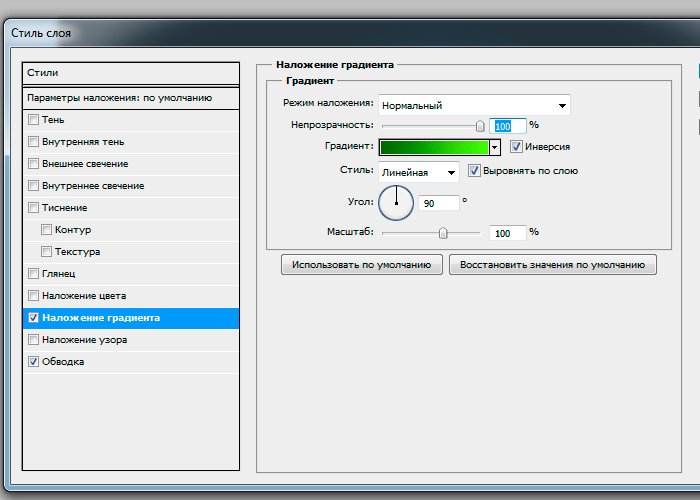Image resolution: width=700 pixels, height=500 pixels.
Task: Select the Стили list entry
Action: (x=130, y=73)
